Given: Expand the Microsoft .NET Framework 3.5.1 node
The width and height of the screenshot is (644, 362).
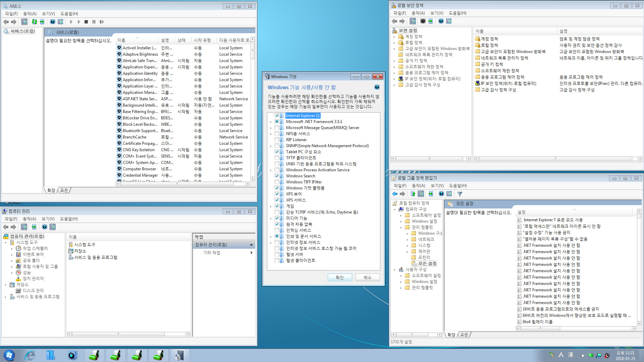Looking at the screenshot, I should click(x=271, y=122).
